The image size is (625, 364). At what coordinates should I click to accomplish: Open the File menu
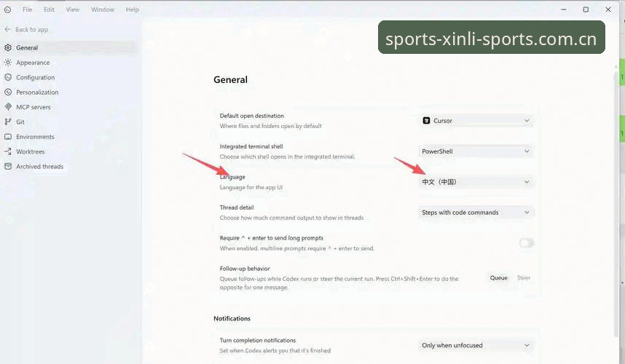27,9
